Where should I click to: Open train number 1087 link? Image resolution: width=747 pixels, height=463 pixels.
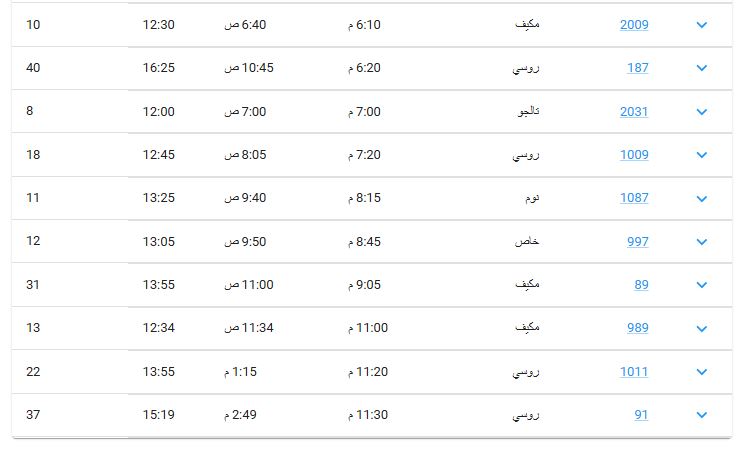pos(634,198)
